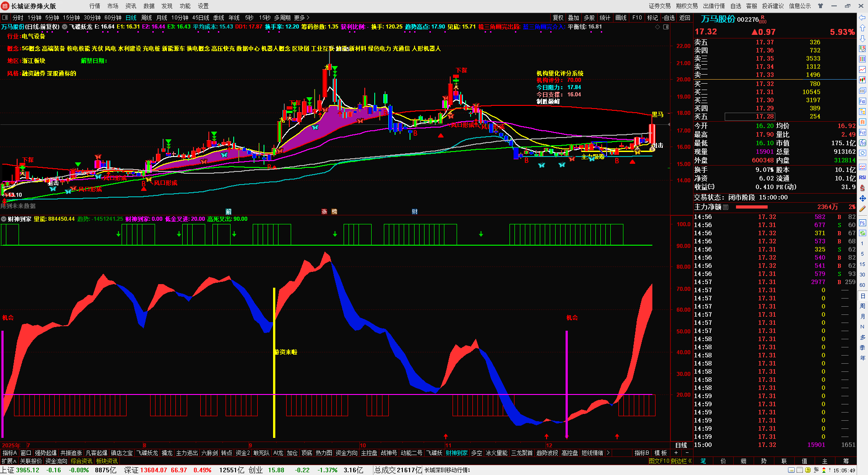Open 期权交易 options trading link

[x=687, y=6]
